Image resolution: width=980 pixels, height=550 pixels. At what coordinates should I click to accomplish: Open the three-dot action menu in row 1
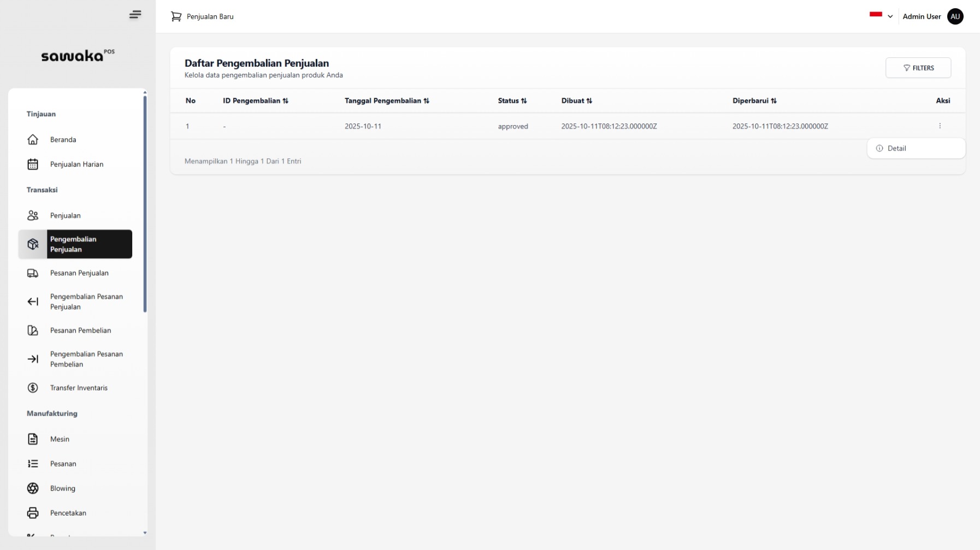tap(940, 126)
